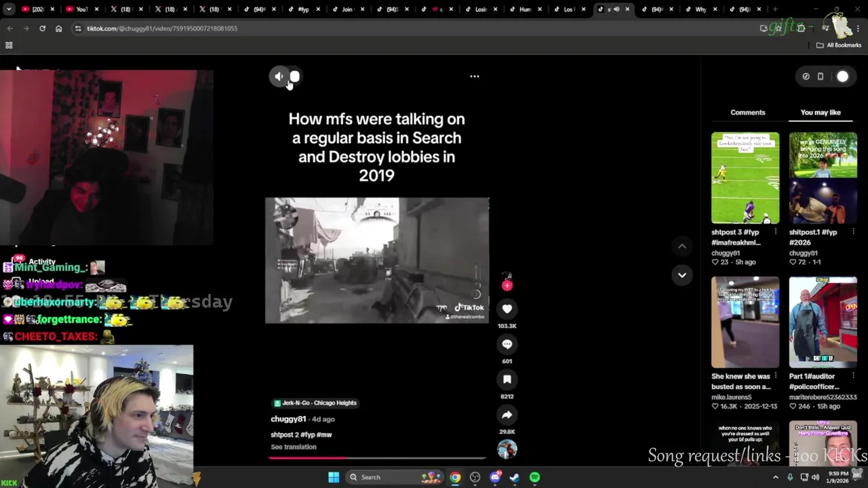868x488 pixels.
Task: Open the Part 1#auditor #policeofficer thumbnail
Action: 823,322
